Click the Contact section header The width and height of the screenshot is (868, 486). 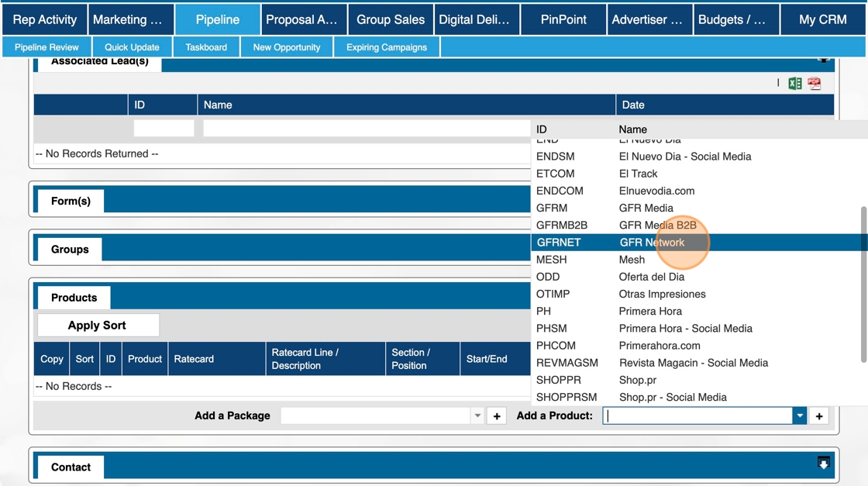coord(71,467)
